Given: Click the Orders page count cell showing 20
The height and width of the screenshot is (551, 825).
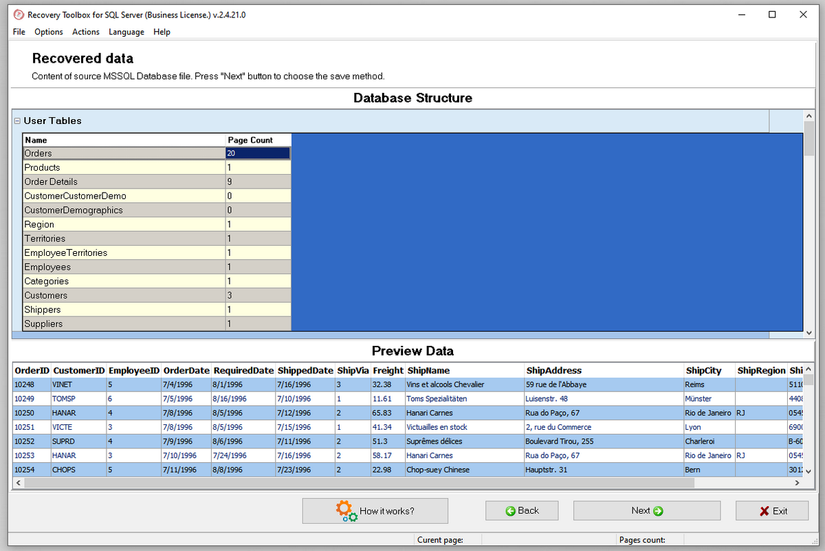Looking at the screenshot, I should coord(258,153).
